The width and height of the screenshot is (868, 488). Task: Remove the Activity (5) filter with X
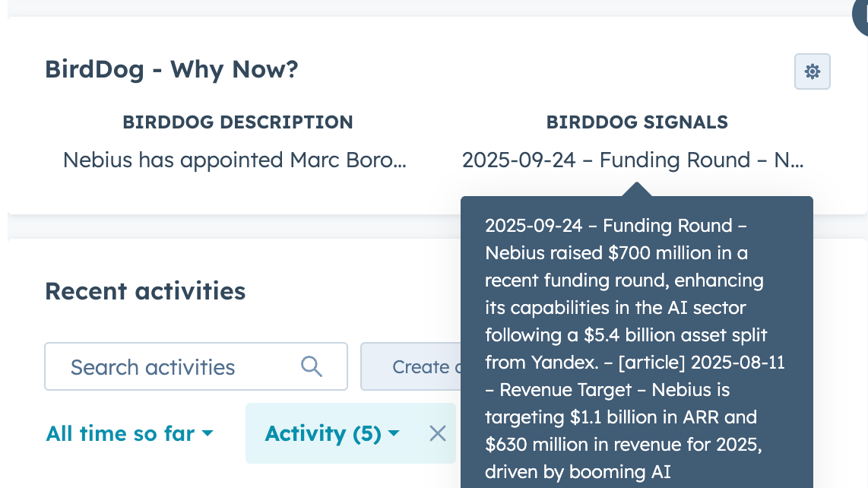pos(437,433)
